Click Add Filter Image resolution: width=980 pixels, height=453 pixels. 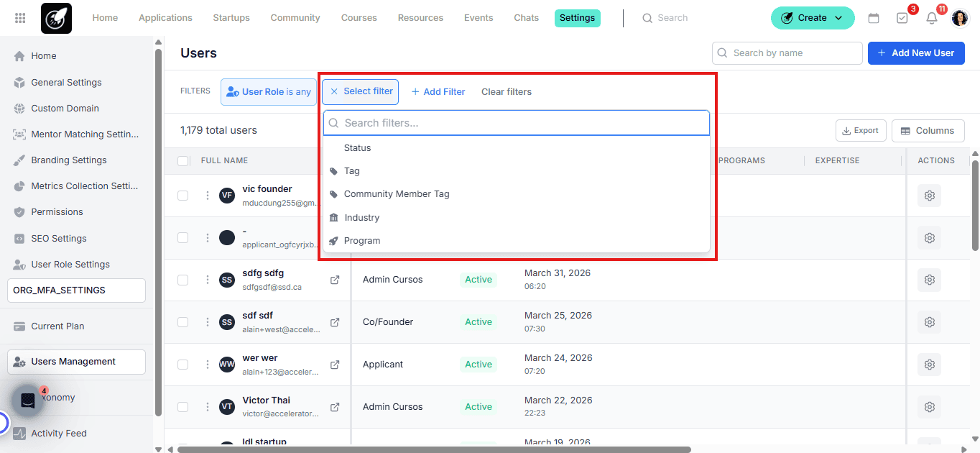[438, 92]
